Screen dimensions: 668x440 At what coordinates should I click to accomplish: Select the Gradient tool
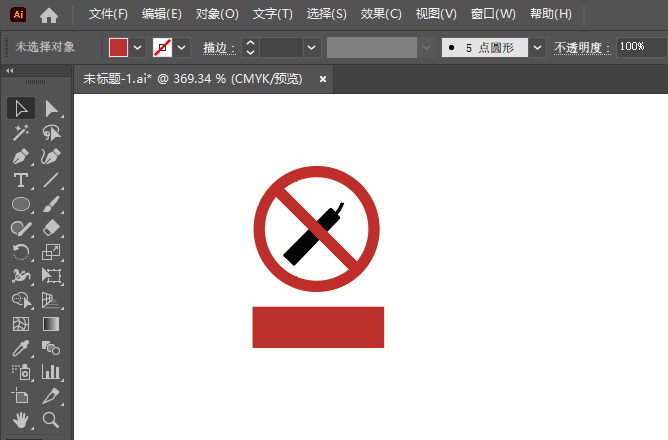click(52, 324)
